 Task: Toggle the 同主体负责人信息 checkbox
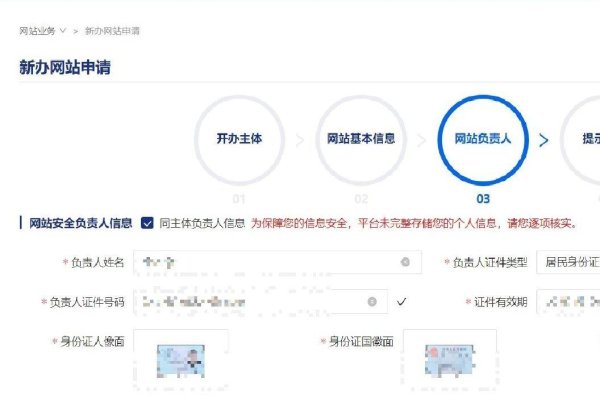click(147, 223)
